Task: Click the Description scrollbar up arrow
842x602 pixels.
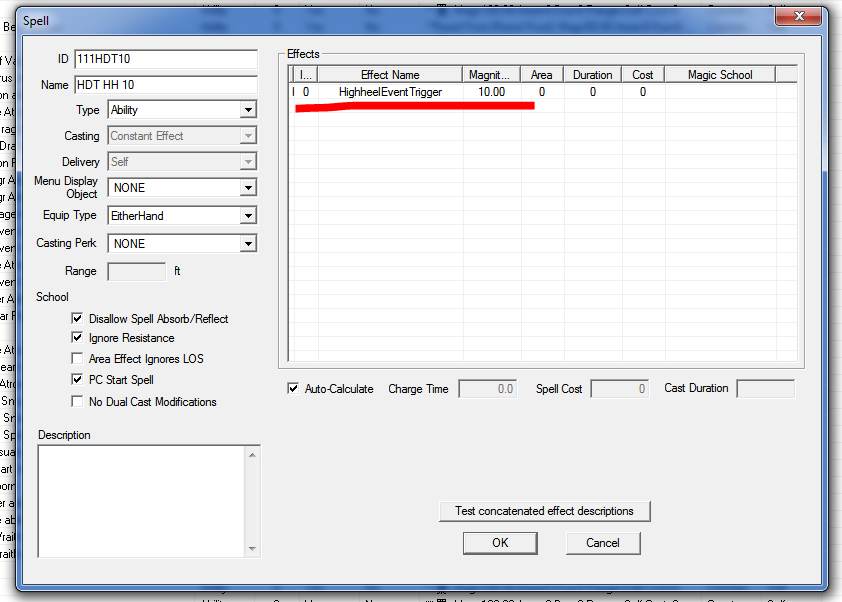Action: tap(252, 455)
